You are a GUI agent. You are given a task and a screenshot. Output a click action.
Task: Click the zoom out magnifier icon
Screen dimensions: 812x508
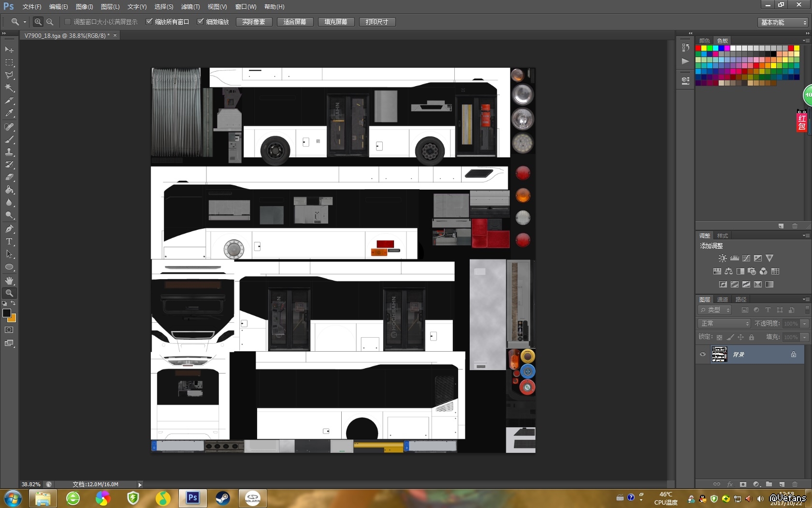pyautogui.click(x=50, y=22)
